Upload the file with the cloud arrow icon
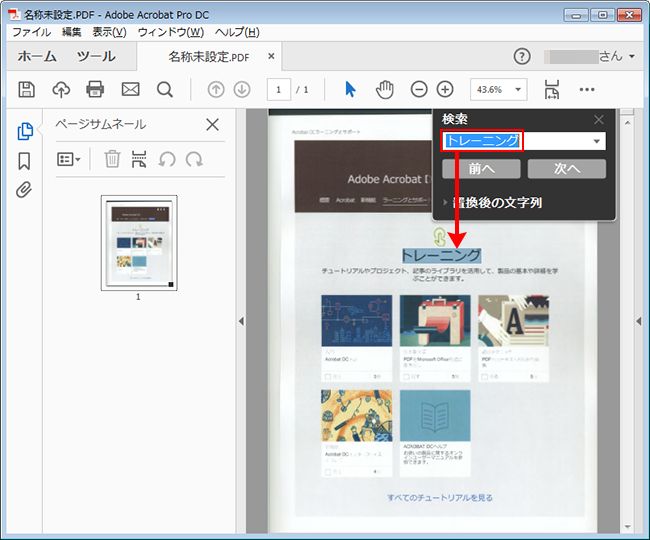This screenshot has height=540, width=650. pyautogui.click(x=61, y=89)
